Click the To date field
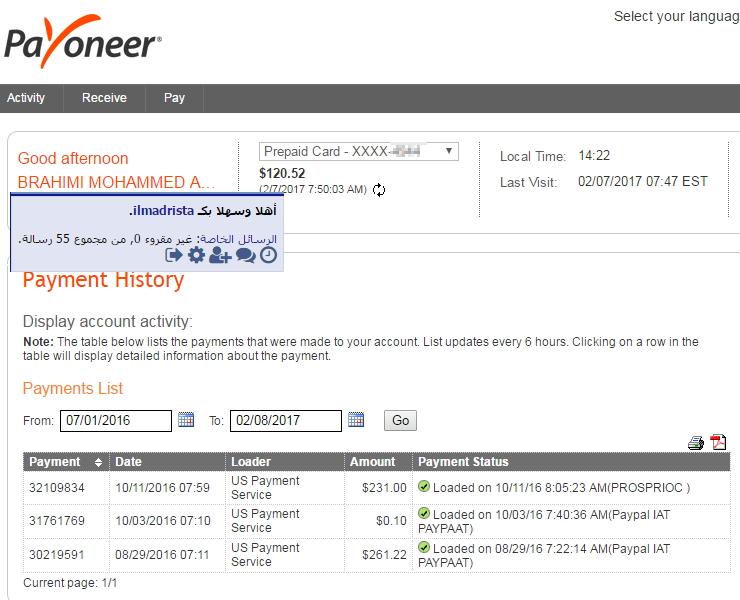The width and height of the screenshot is (740, 600). (286, 421)
